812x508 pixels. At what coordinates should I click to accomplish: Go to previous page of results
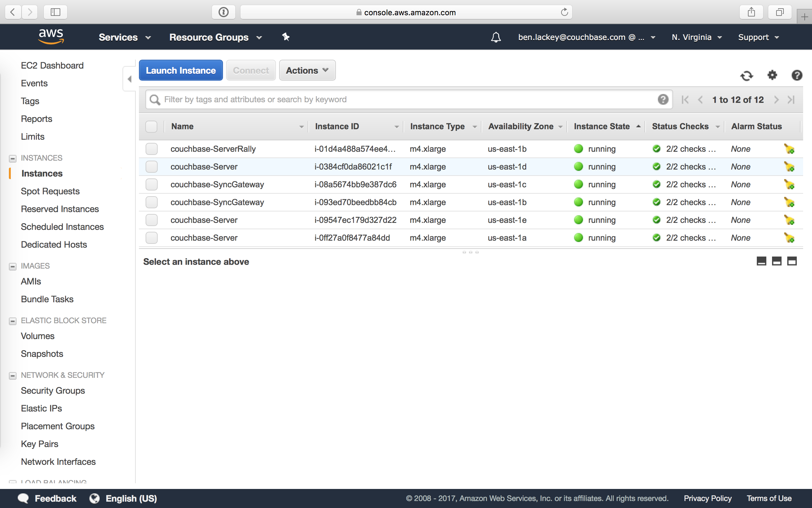click(x=700, y=100)
